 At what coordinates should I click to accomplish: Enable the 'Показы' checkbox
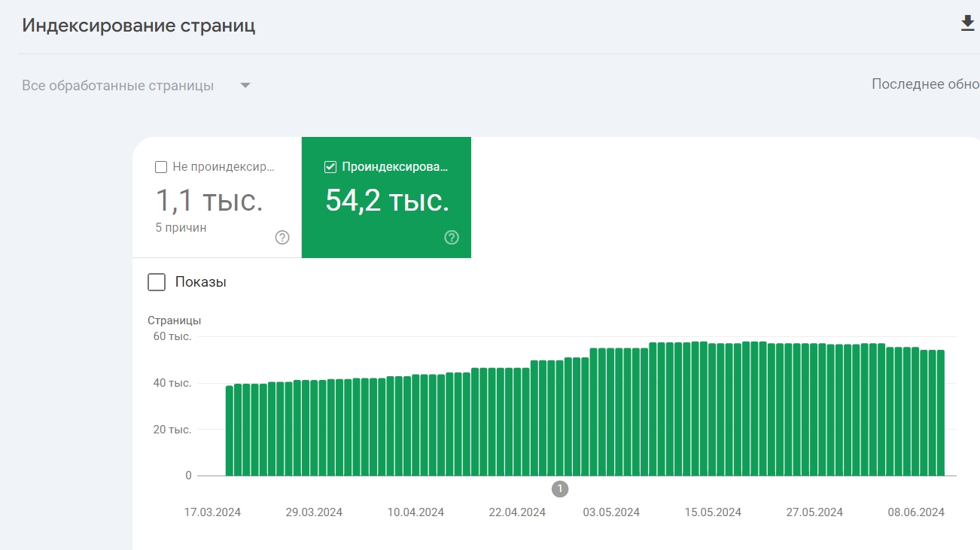tap(157, 282)
